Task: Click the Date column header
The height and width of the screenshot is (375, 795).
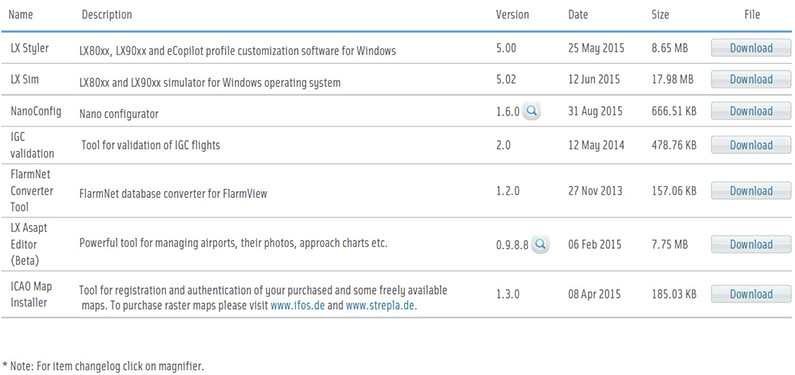Action: (578, 15)
